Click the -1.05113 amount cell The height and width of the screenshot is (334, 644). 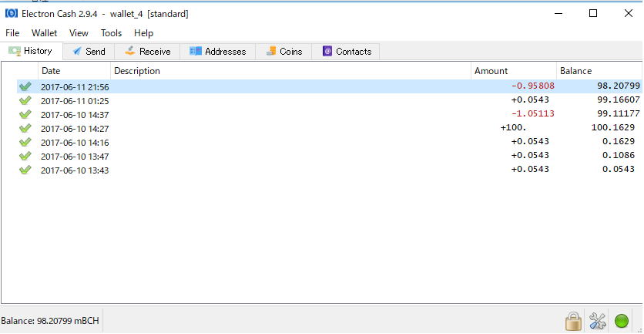533,113
